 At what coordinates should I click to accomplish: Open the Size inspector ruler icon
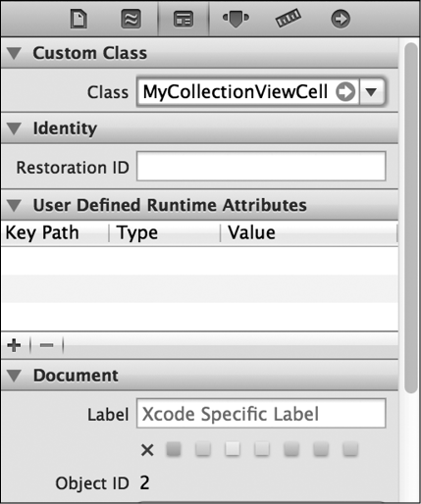pyautogui.click(x=289, y=18)
